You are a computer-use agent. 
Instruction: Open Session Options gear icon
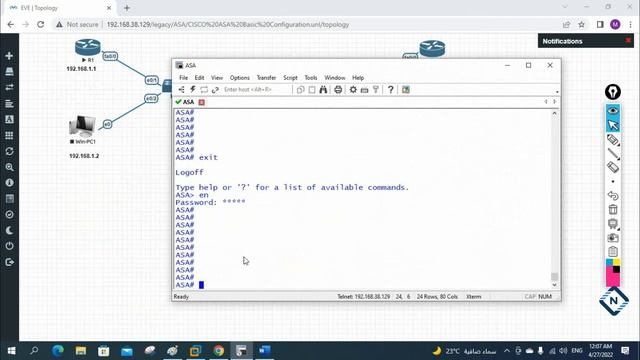point(353,89)
